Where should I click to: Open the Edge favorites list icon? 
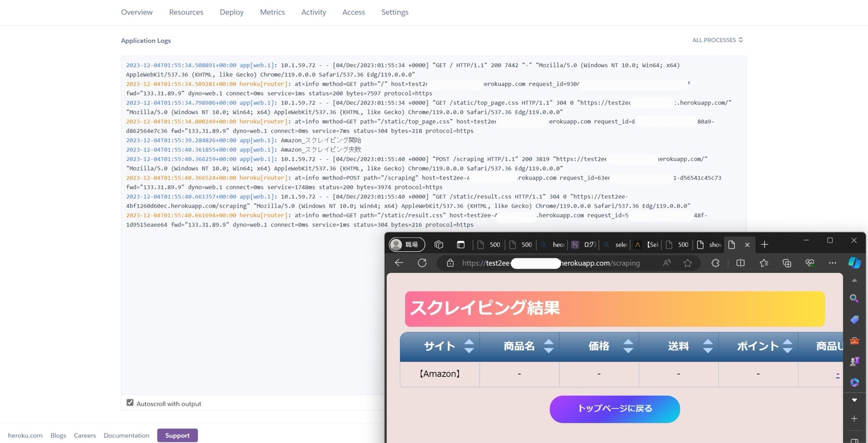764,263
